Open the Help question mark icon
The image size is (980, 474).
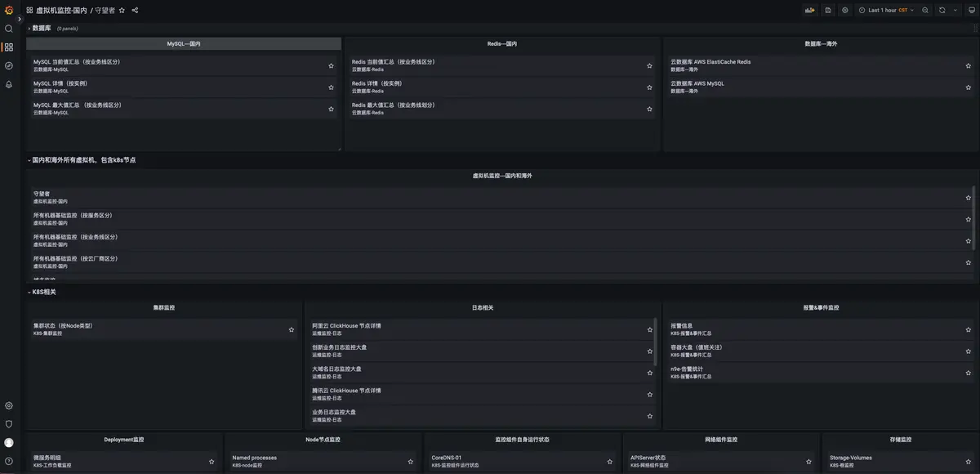[9, 462]
